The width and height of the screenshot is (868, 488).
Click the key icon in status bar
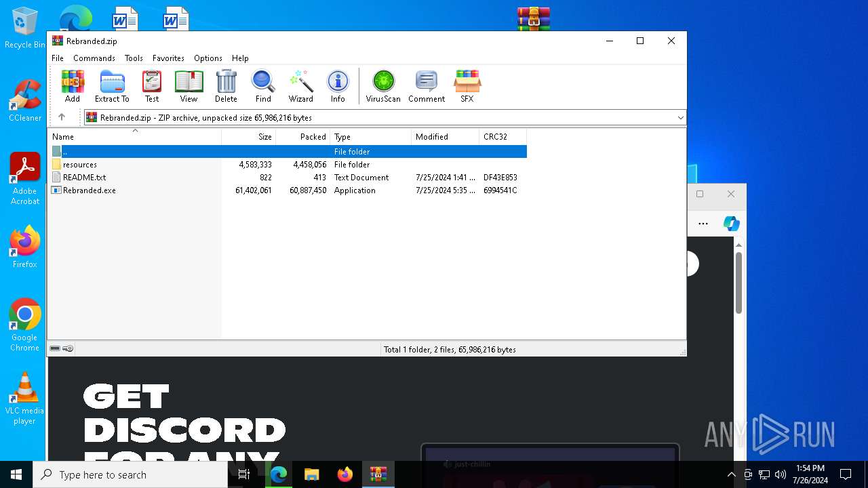pos(68,349)
